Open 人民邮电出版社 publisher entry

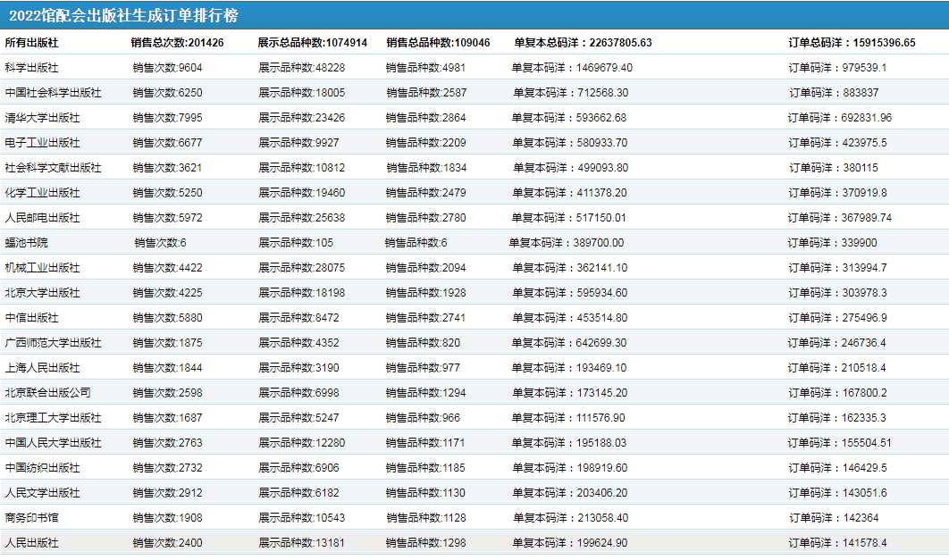tap(42, 218)
